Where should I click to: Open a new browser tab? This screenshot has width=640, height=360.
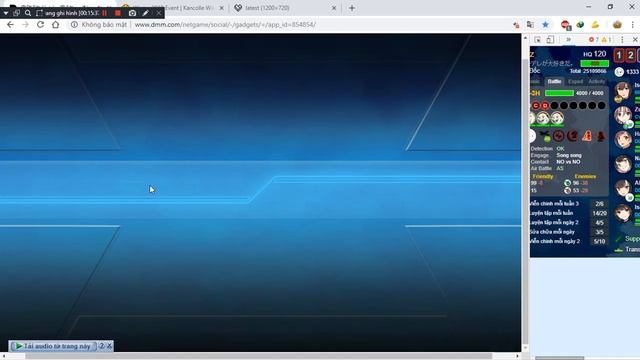(x=352, y=8)
